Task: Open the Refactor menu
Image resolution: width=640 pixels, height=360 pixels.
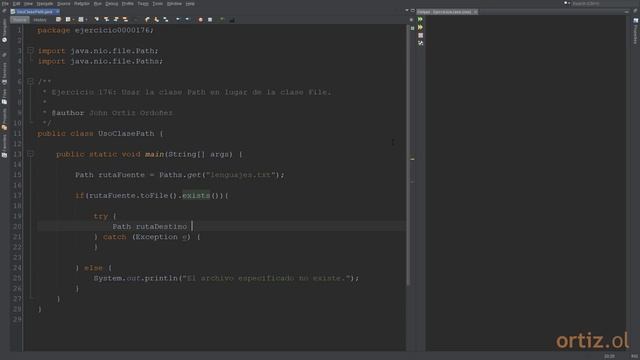Action: (x=82, y=4)
